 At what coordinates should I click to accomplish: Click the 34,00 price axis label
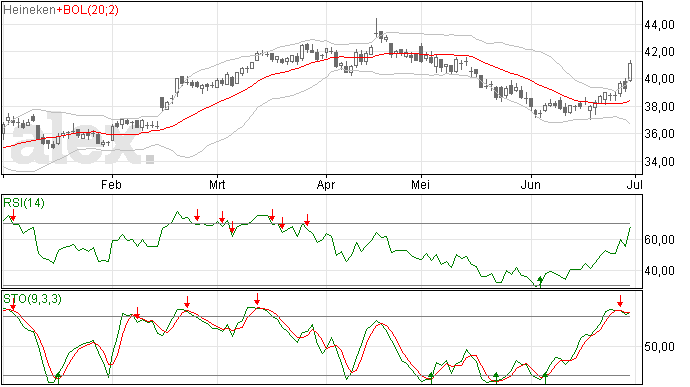[660, 162]
